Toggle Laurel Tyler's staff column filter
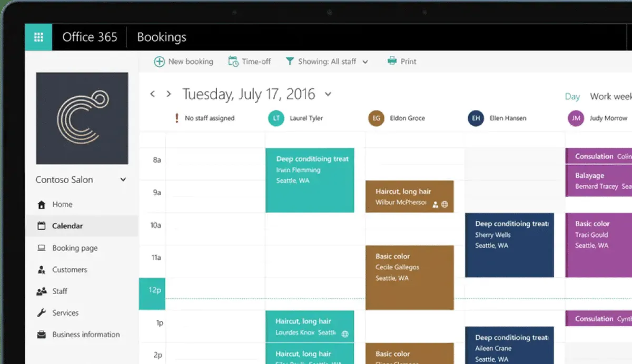 275,118
